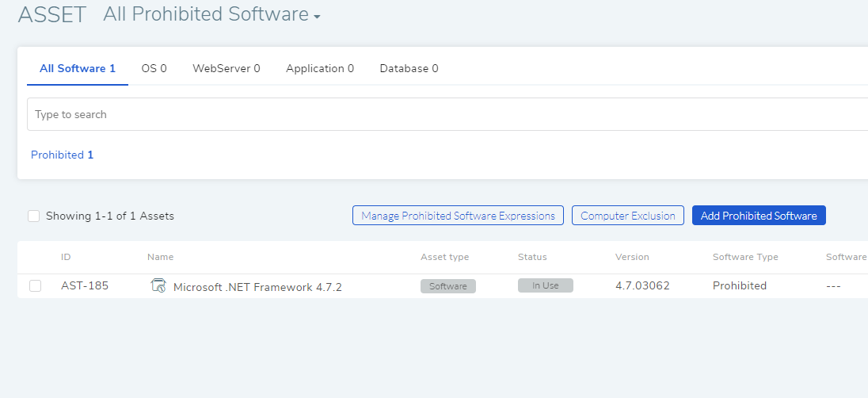Click the AST-185 asset ID
The image size is (868, 398).
85,285
